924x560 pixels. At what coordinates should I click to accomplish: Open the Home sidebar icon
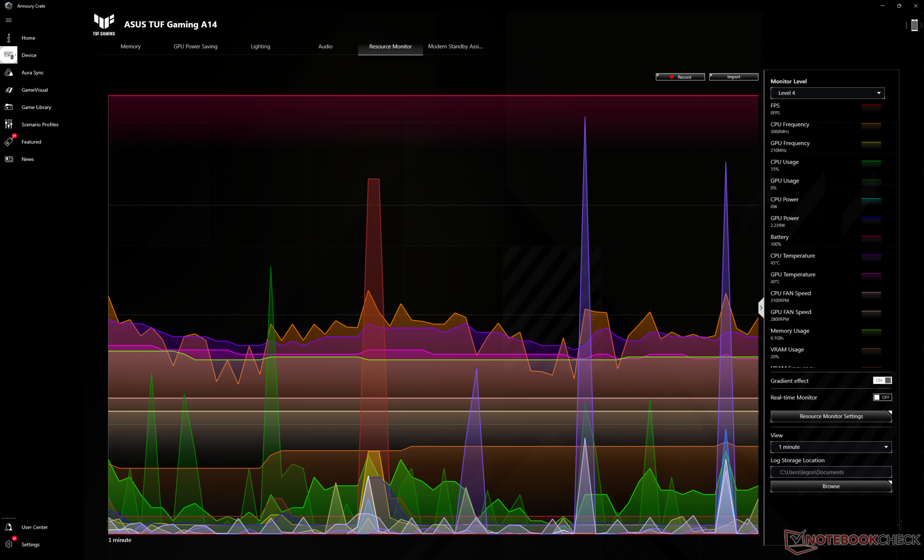[9, 38]
